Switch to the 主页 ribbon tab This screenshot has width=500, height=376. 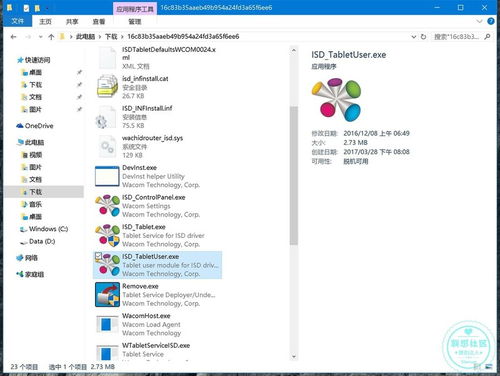(45, 22)
